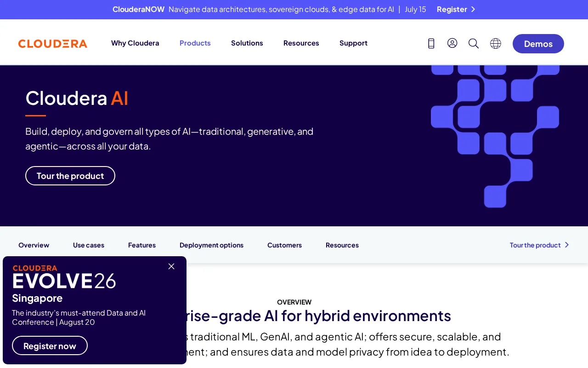Click the search magnifier icon
The height and width of the screenshot is (368, 588).
[x=474, y=43]
